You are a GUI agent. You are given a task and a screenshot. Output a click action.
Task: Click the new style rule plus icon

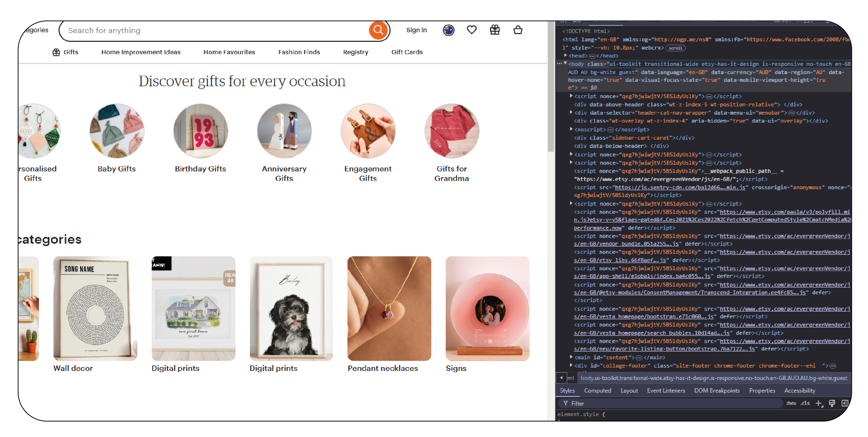(819, 403)
